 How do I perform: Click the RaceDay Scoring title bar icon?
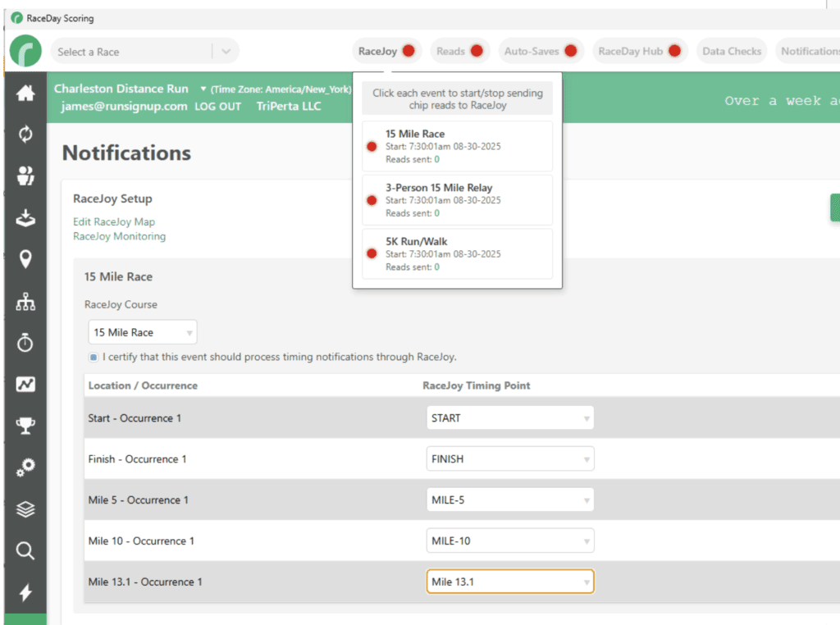coord(16,18)
